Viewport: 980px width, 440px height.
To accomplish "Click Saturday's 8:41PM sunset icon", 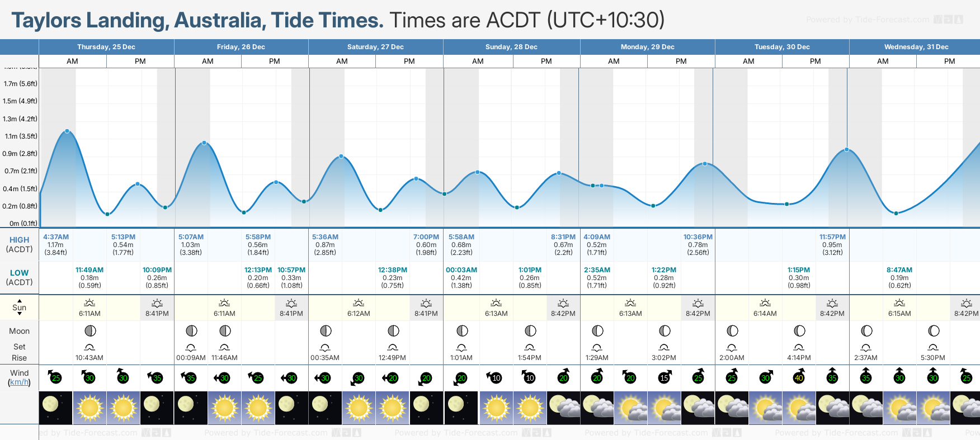I will (426, 303).
